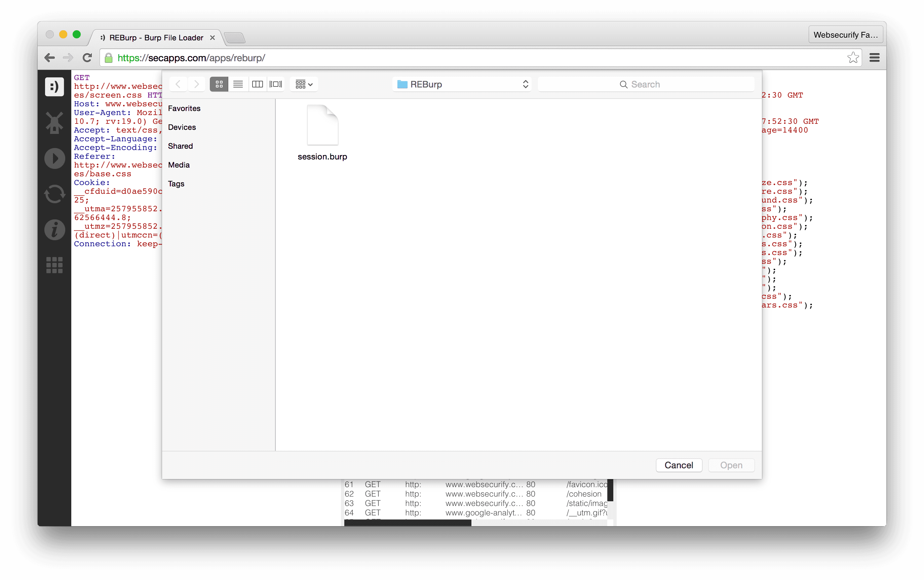Screen dimensions: 924x580
Task: Go back in the file dialog
Action: click(178, 84)
